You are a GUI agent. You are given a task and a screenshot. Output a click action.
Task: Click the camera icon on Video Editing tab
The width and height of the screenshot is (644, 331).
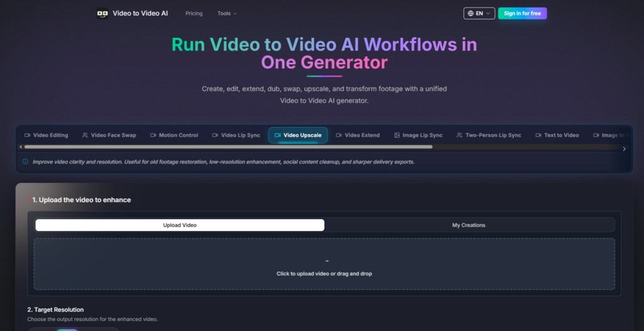tap(28, 135)
